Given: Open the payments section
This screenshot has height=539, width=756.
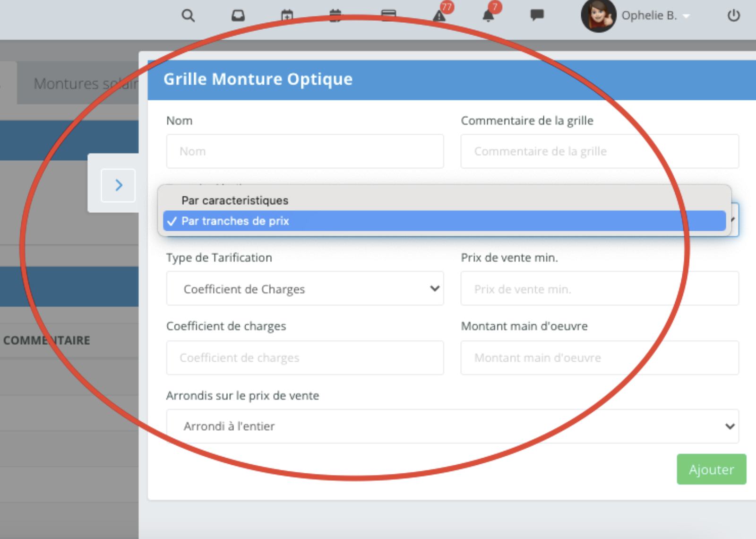Looking at the screenshot, I should [388, 16].
